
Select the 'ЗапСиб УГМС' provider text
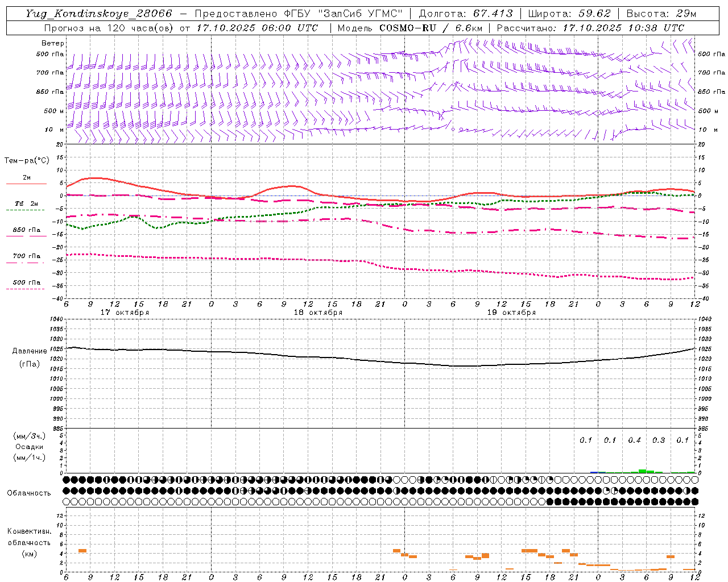click(x=360, y=14)
